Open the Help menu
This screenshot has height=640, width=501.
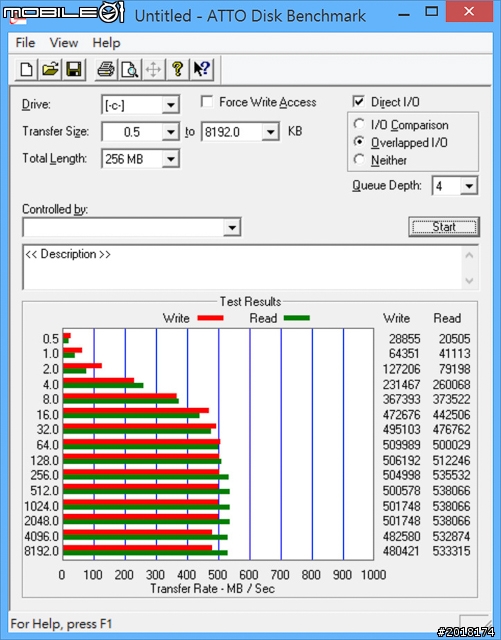point(106,43)
